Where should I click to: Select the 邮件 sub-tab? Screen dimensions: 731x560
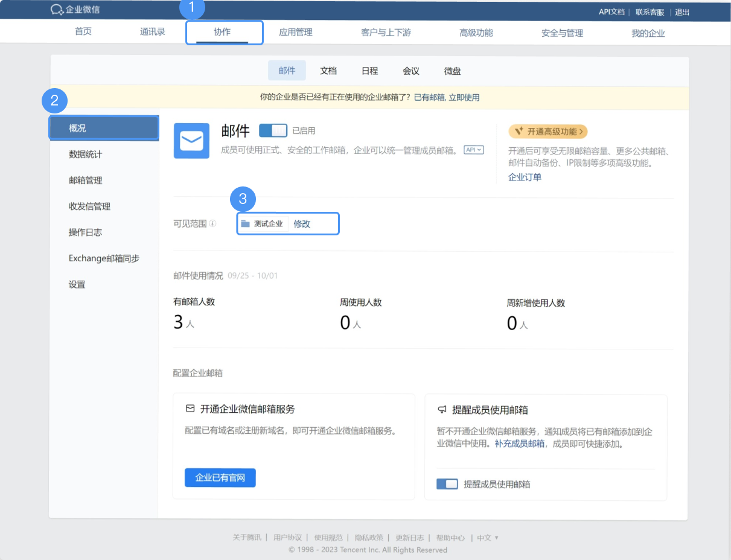pos(287,71)
